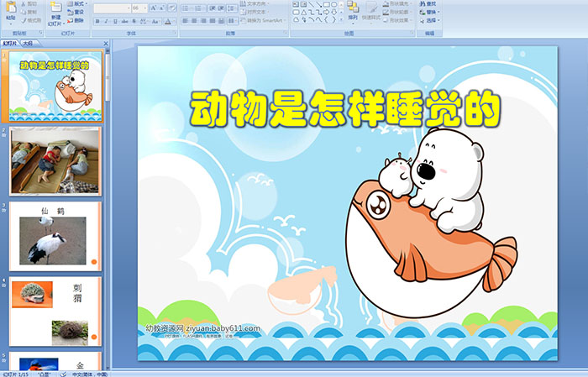Activate the Format Painter brush
588x377 pixels.
(31, 21)
